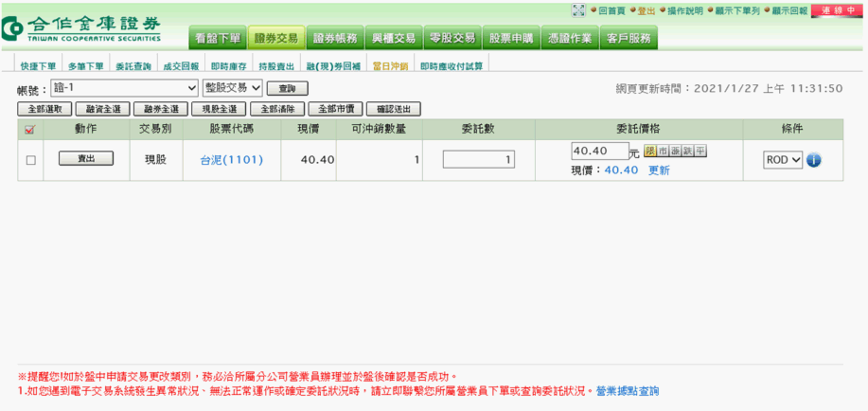The width and height of the screenshot is (868, 411).
Task: Select the 市 market price icon
Action: tap(663, 152)
